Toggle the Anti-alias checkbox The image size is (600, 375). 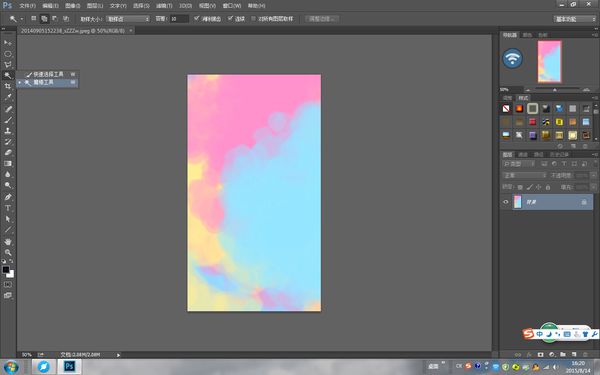click(196, 18)
